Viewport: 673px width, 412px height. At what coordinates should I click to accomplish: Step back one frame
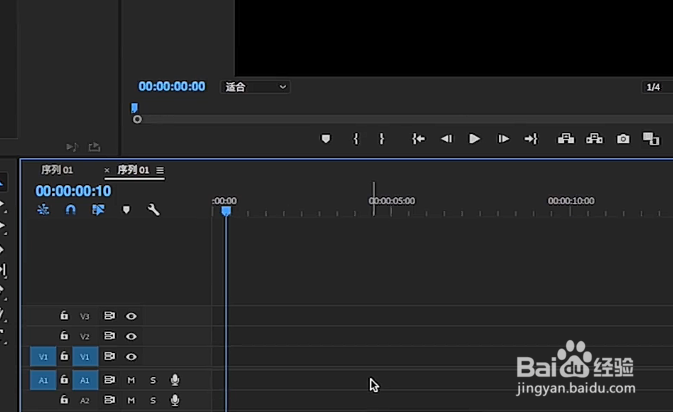446,139
